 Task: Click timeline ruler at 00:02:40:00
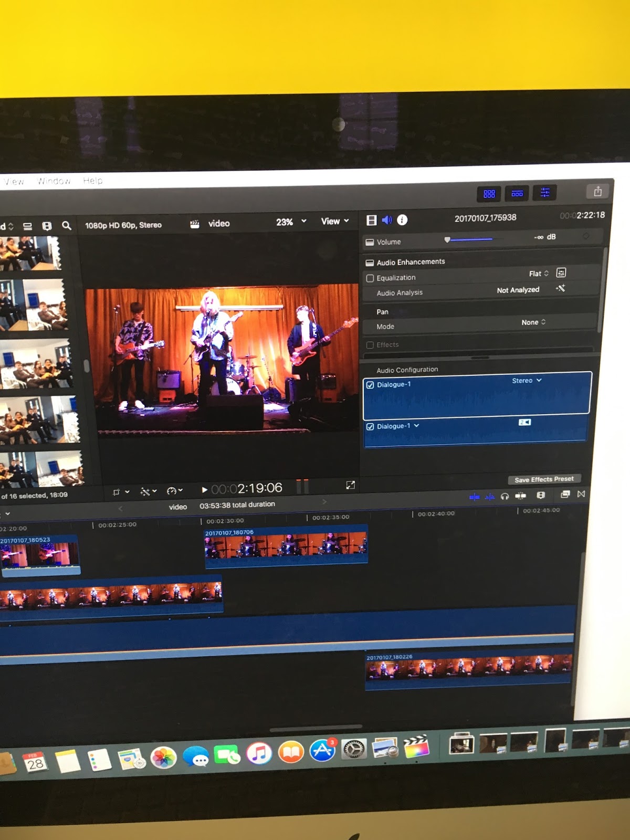[x=436, y=513]
